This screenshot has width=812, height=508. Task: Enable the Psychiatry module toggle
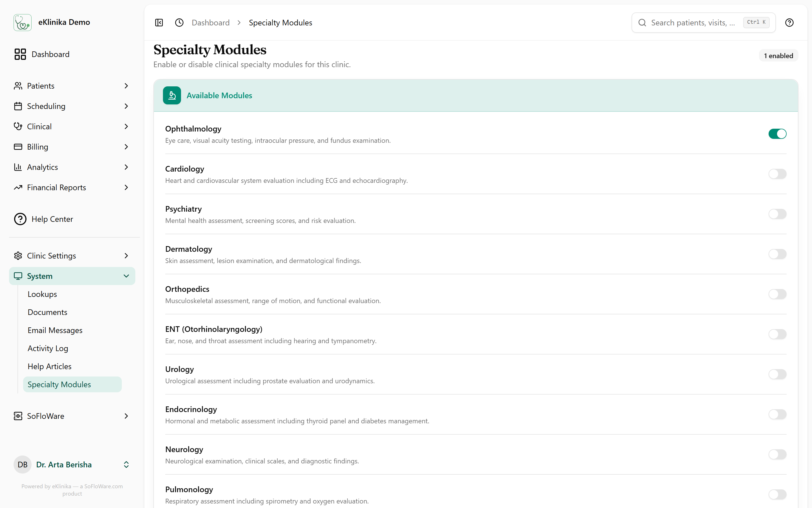(777, 214)
